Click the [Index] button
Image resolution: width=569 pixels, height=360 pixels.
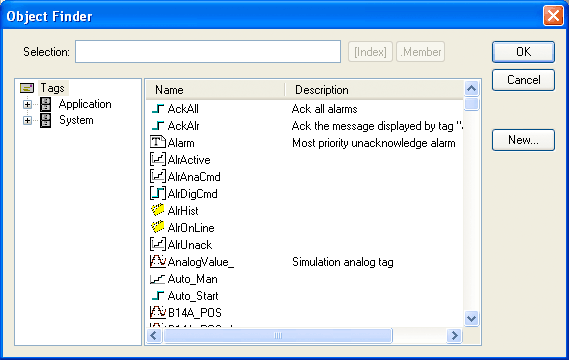370,52
